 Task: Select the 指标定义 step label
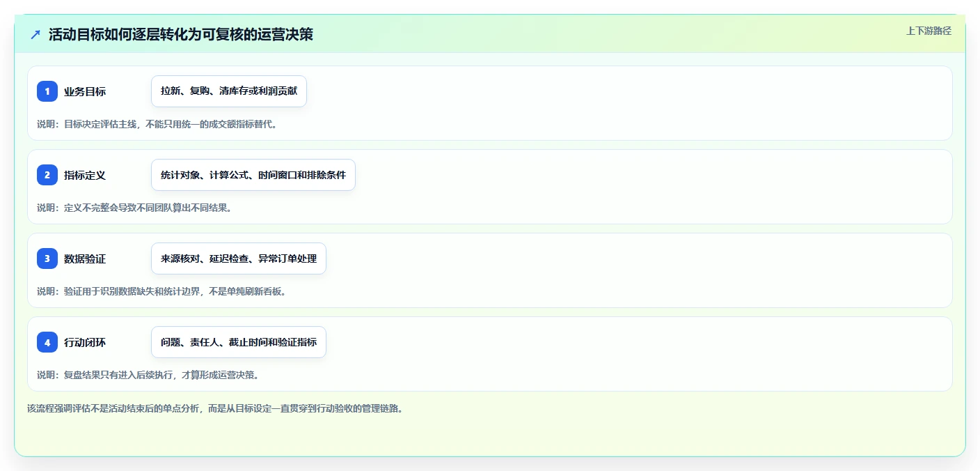[x=85, y=175]
